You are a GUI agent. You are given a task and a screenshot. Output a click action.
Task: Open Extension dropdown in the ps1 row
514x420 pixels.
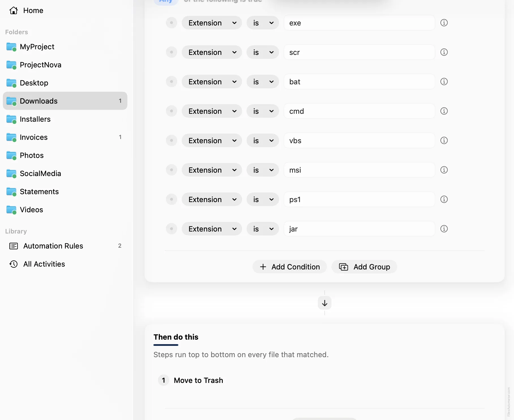tap(212, 199)
